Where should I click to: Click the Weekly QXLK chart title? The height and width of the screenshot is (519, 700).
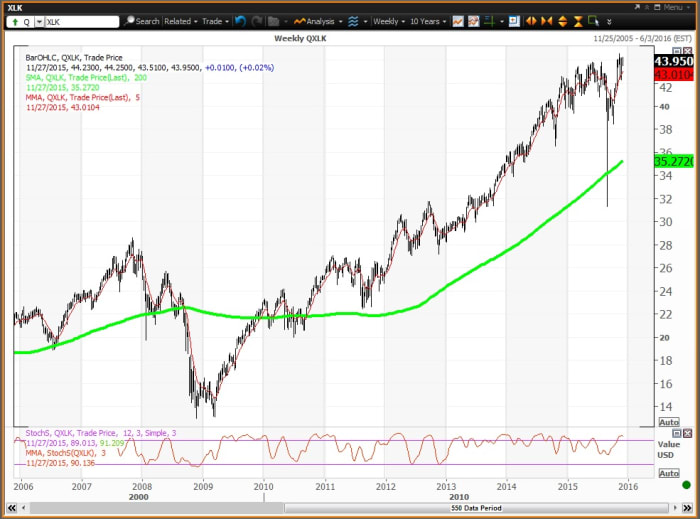[x=300, y=38]
